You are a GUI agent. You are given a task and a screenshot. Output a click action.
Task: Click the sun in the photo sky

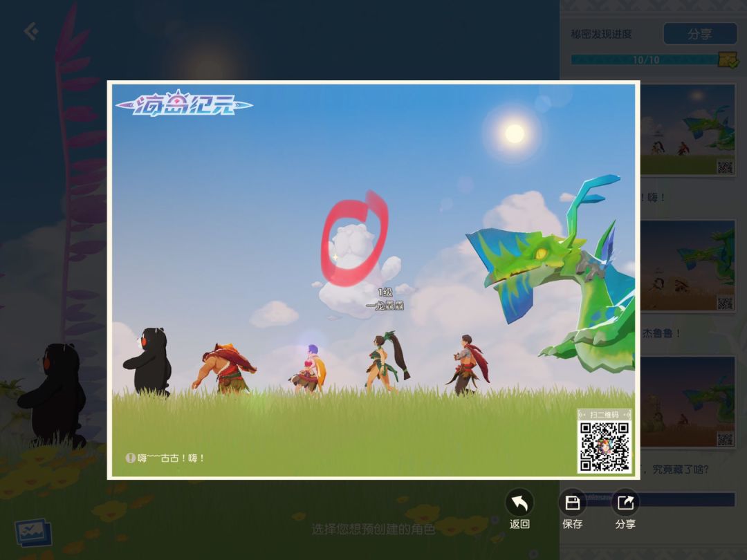(514, 133)
